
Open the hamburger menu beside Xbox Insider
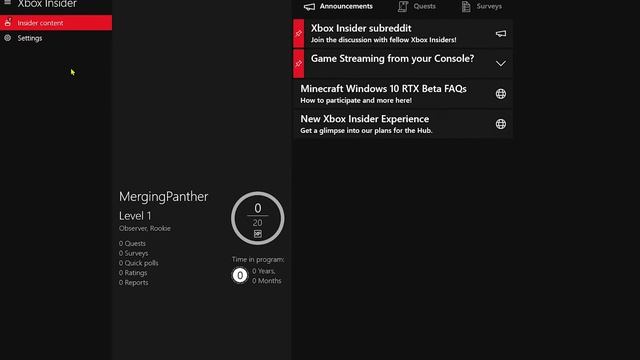(7, 2)
